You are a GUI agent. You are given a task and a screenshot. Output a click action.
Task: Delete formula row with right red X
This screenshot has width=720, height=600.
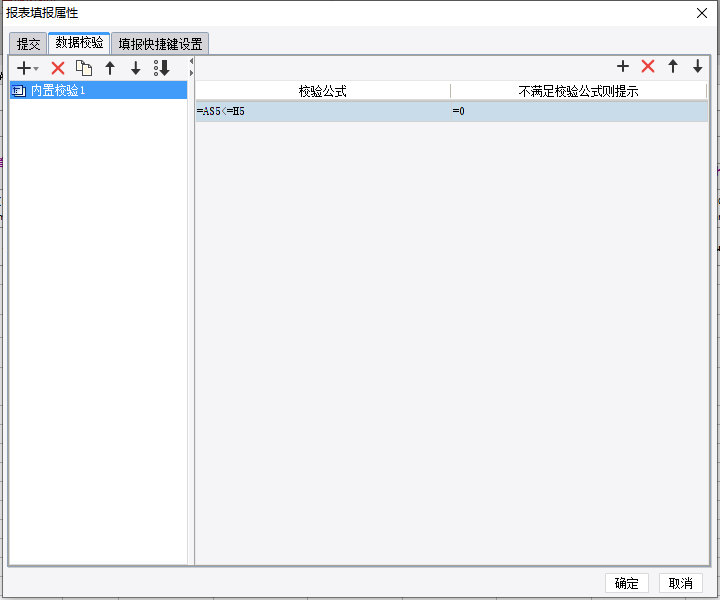[648, 67]
